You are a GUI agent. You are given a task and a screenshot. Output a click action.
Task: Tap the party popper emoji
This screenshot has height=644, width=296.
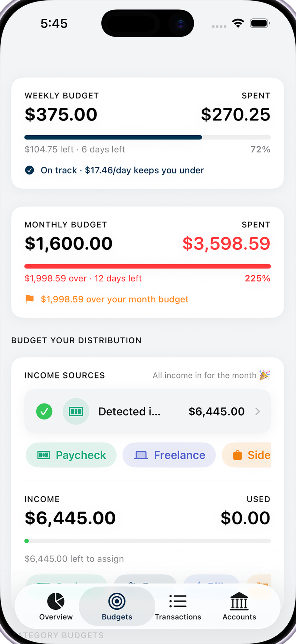(x=265, y=375)
